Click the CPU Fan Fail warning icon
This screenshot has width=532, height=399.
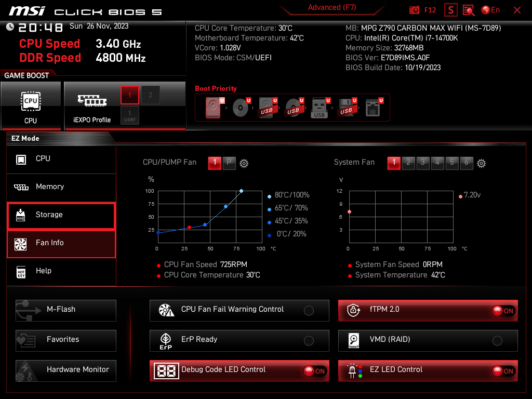pos(166,310)
